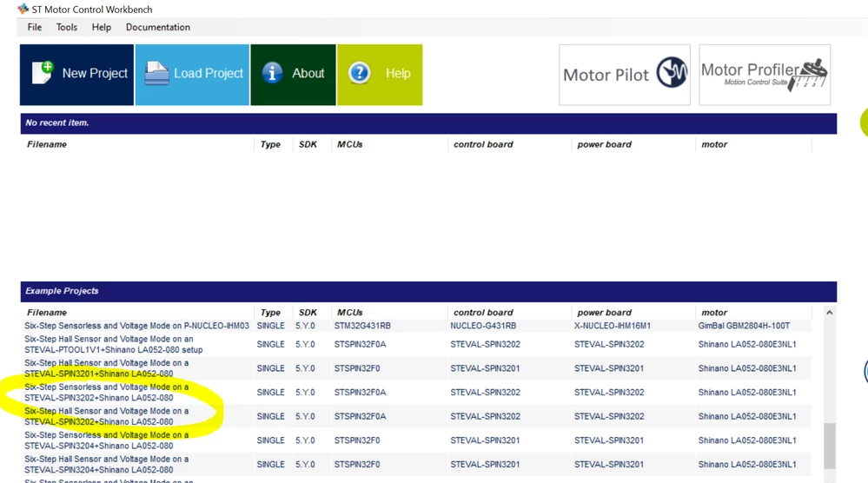Image resolution: width=868 pixels, height=483 pixels.
Task: Open the Documentation menu
Action: [x=158, y=27]
